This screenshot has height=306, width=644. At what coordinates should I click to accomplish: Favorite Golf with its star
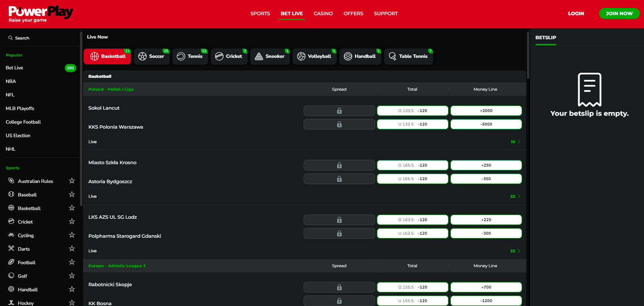pos(72,276)
